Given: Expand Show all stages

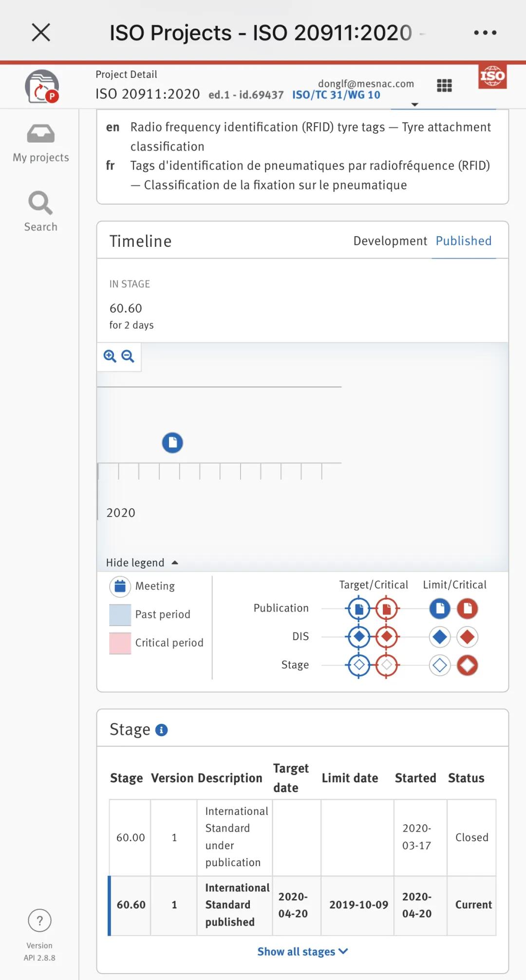Looking at the screenshot, I should (302, 951).
